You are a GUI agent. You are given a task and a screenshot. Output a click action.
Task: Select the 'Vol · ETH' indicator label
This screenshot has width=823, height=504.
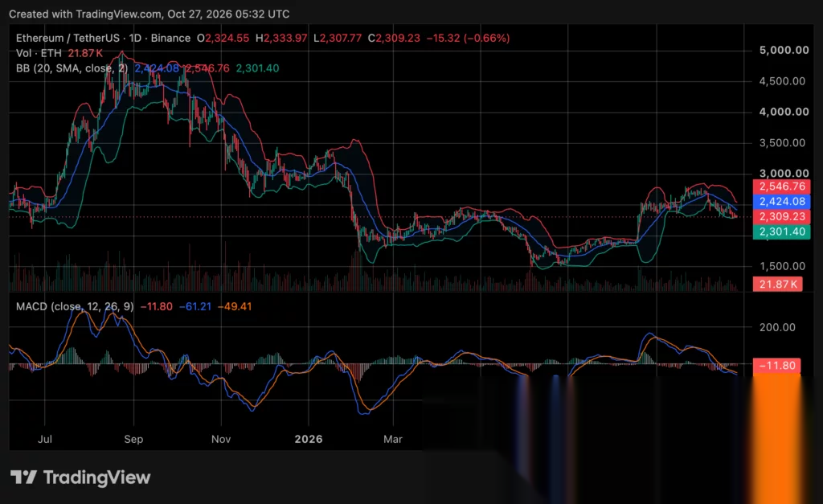coord(39,53)
